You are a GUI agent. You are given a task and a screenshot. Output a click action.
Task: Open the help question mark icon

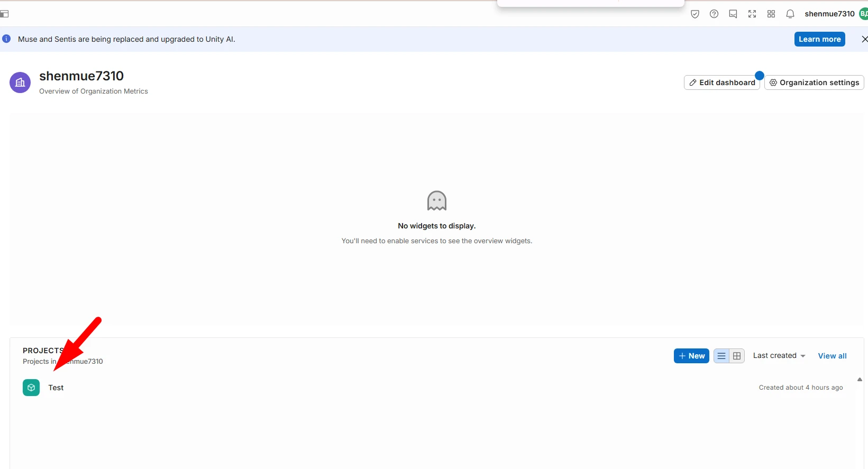pyautogui.click(x=714, y=14)
